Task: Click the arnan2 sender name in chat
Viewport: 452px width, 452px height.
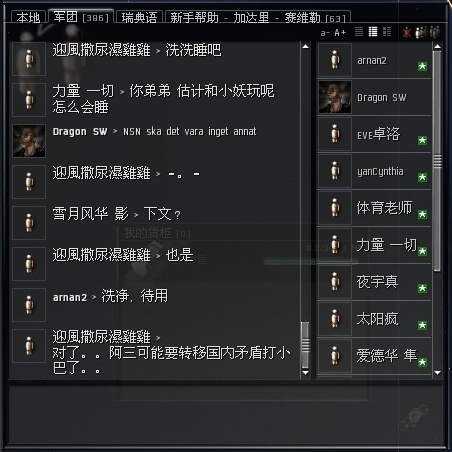Action: [x=70, y=297]
